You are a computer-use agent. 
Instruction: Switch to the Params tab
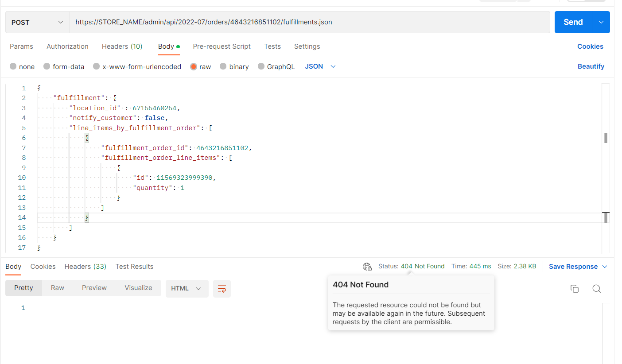21,46
